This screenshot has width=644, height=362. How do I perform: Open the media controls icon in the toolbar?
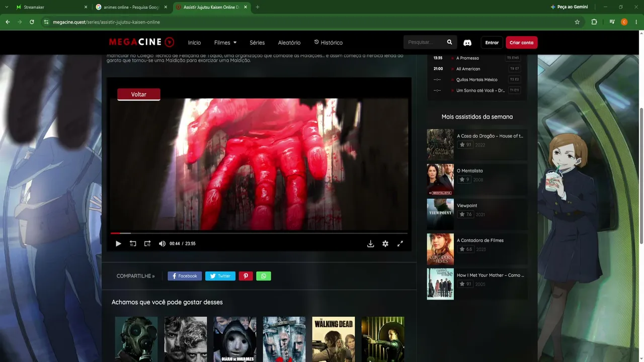(x=612, y=22)
